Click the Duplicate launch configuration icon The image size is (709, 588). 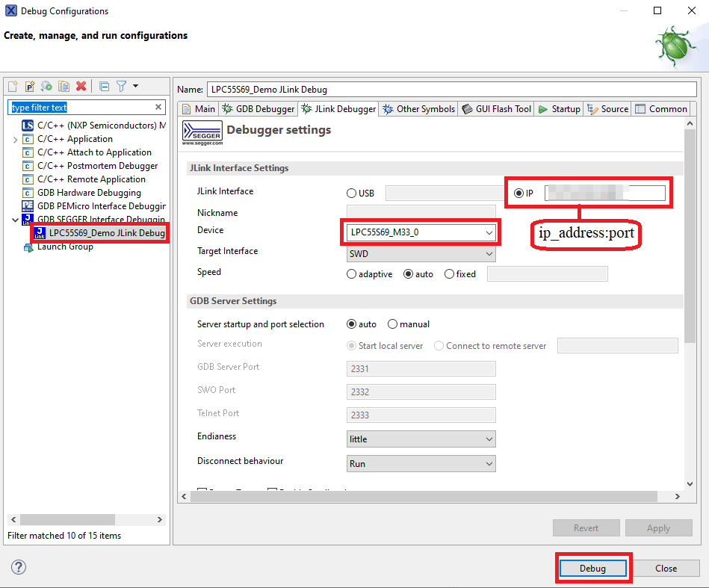64,86
